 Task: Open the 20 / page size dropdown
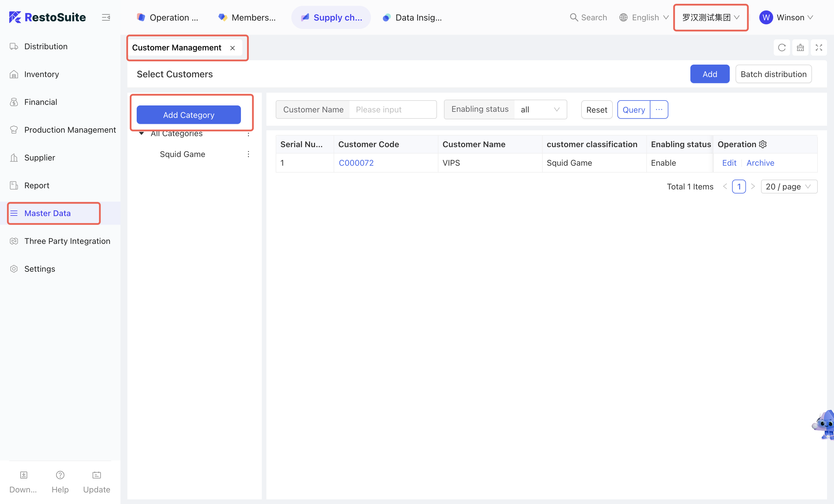(788, 187)
